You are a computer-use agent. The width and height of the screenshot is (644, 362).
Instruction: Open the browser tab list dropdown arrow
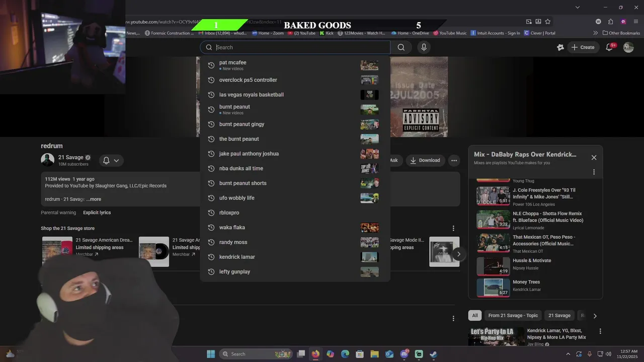[x=578, y=7]
